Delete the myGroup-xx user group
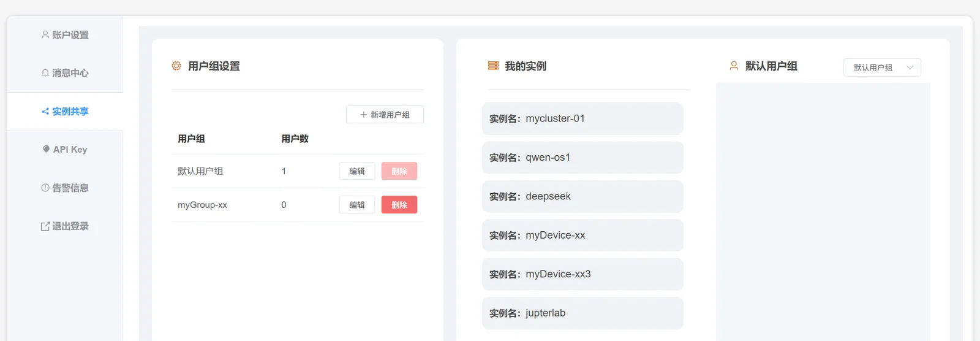The width and height of the screenshot is (980, 341). point(399,205)
